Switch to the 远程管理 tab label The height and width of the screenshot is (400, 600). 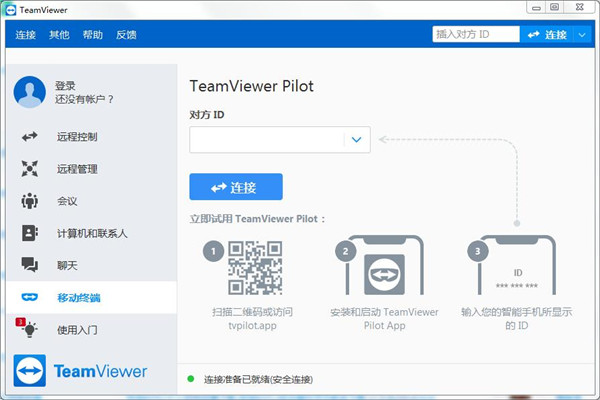click(x=77, y=169)
